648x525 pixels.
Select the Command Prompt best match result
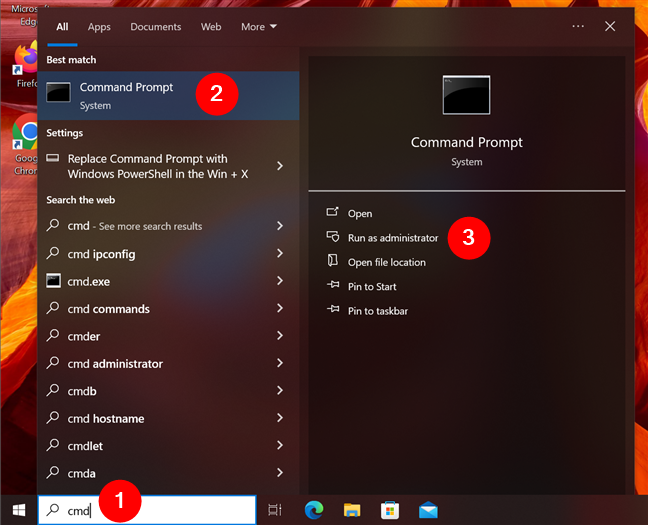[168, 95]
